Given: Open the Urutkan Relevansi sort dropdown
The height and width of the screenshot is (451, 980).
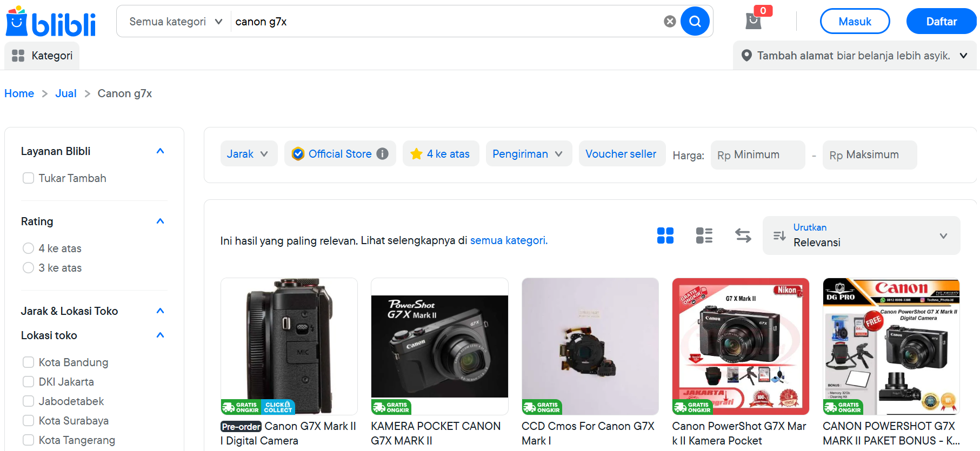Looking at the screenshot, I should pyautogui.click(x=861, y=235).
